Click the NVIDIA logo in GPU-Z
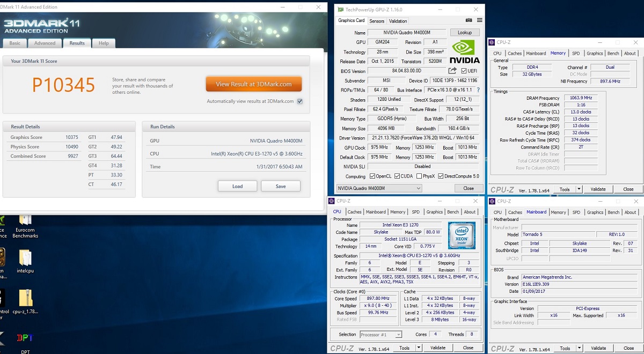 [x=464, y=51]
